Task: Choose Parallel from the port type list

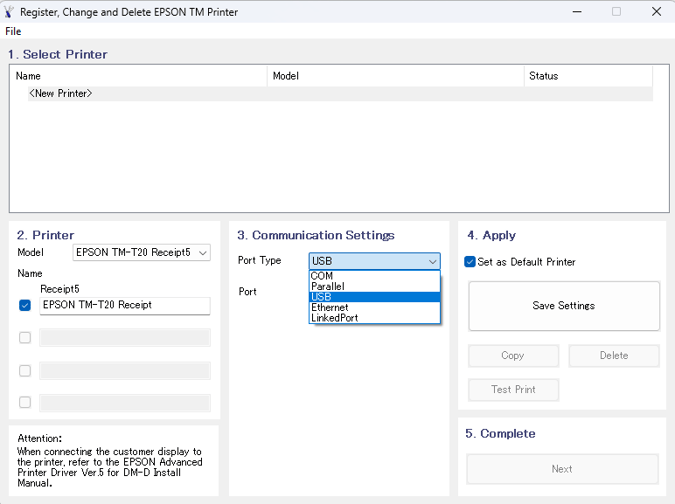Action: coord(375,286)
